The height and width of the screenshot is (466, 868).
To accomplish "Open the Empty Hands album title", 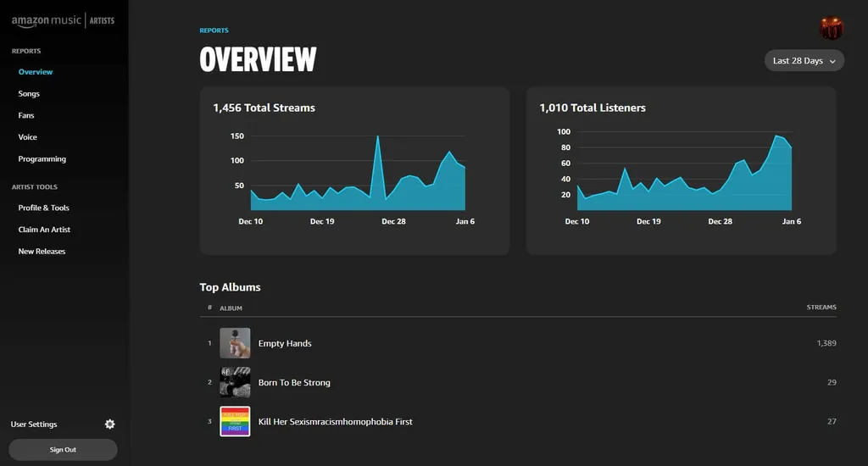I will pos(285,343).
